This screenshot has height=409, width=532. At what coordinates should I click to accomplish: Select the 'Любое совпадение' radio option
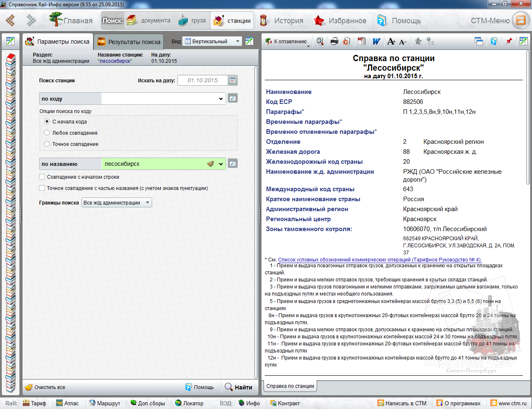tap(47, 133)
